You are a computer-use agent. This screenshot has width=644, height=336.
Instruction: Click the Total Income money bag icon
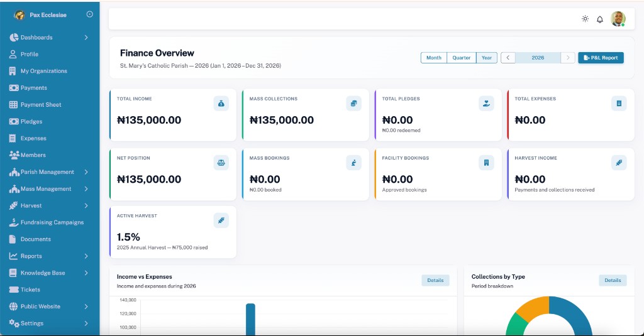click(x=221, y=104)
